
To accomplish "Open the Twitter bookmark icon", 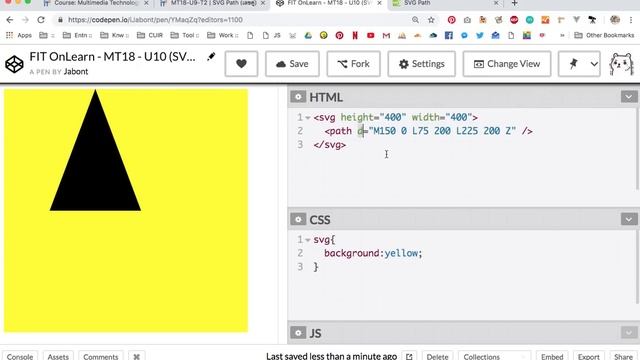I will pyautogui.click(x=480, y=36).
